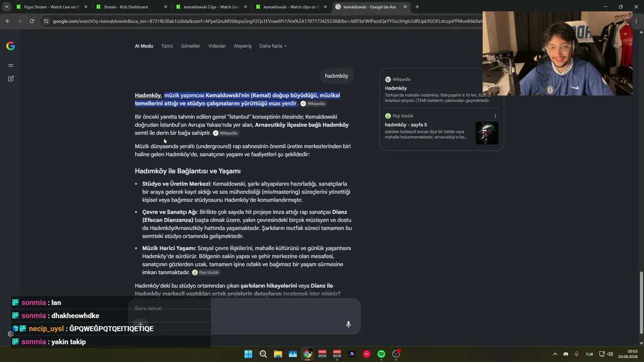The image size is (644, 362).
Task: Open the Ekşi Sözlük source chip
Action: tap(205, 273)
